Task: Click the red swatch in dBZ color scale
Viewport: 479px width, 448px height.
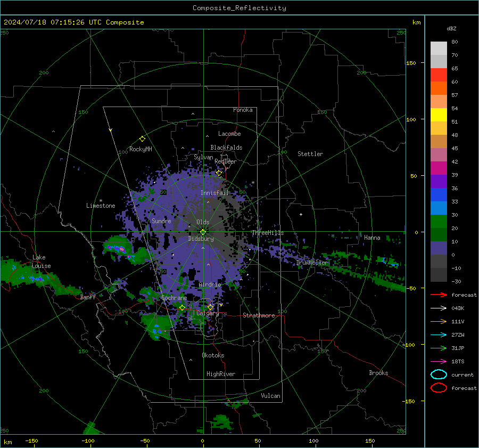Action: pos(439,75)
